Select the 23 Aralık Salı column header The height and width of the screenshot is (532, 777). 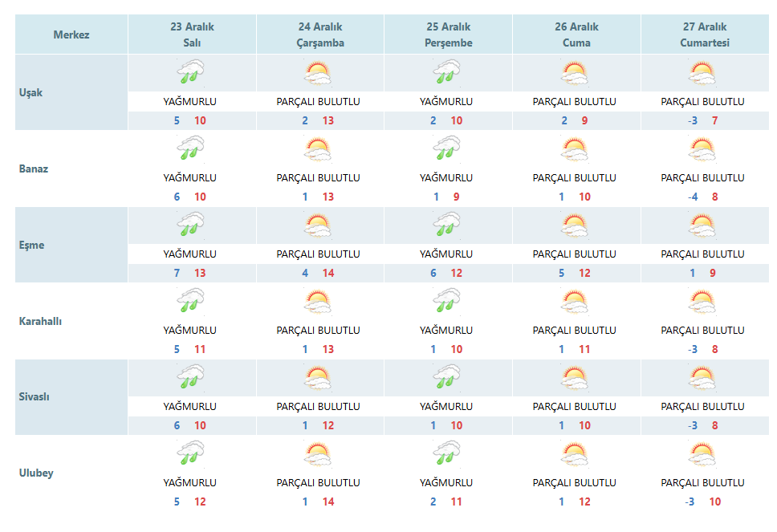click(x=193, y=35)
